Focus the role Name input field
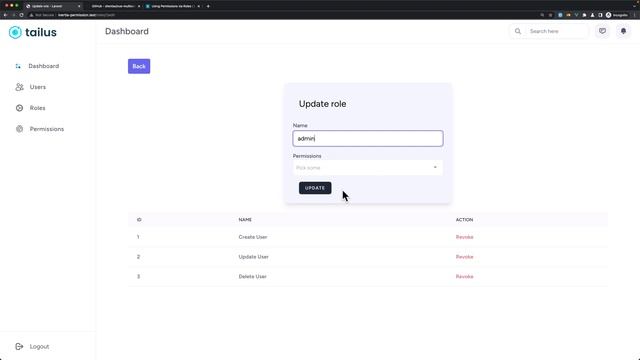This screenshot has height=360, width=640. tap(368, 138)
